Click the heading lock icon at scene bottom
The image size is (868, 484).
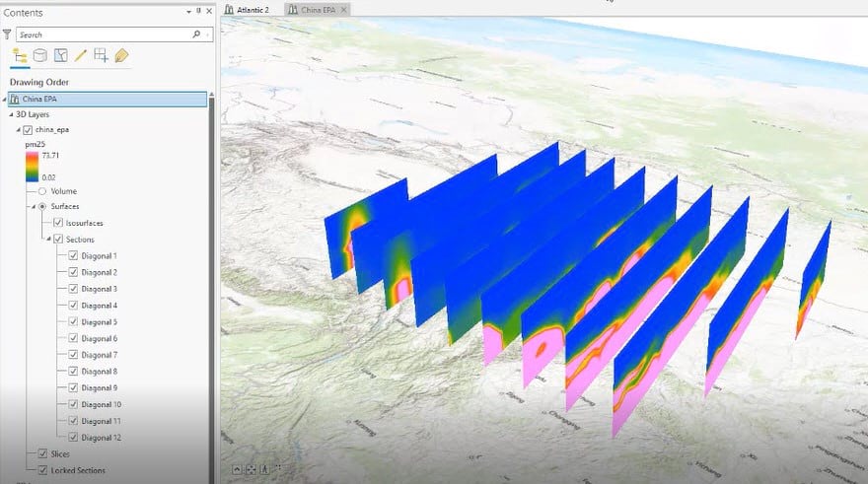[x=264, y=469]
